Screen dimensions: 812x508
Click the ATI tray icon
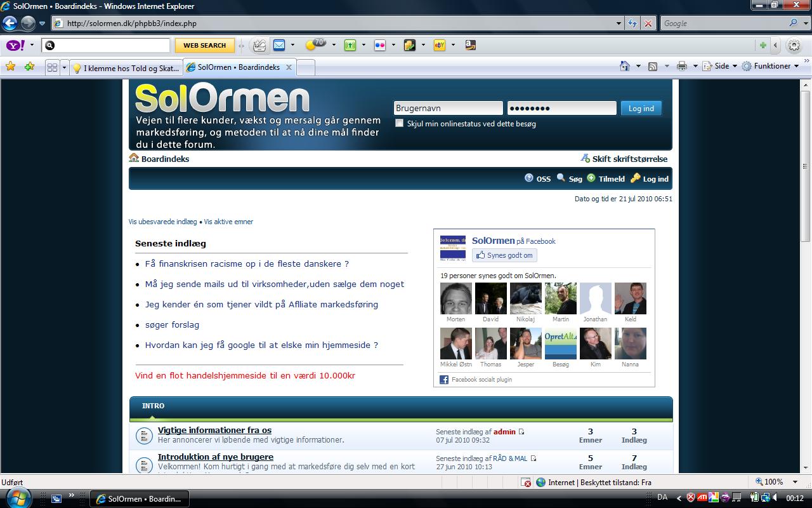point(702,498)
